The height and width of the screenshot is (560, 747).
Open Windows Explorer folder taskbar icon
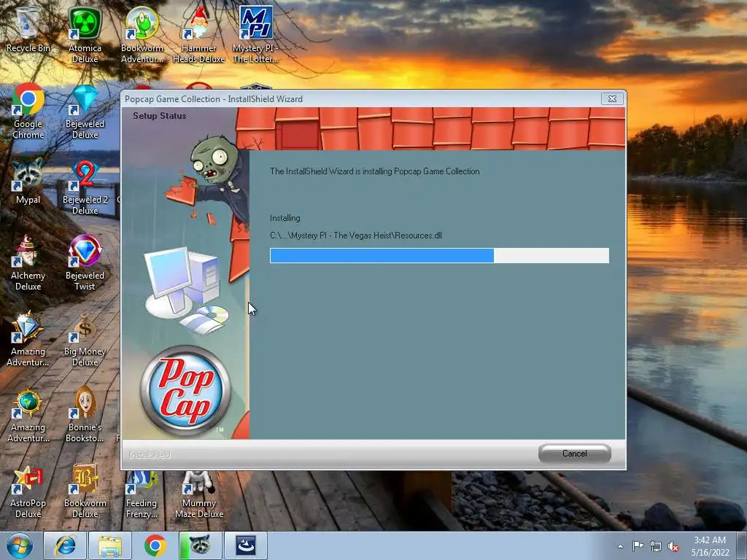(109, 545)
